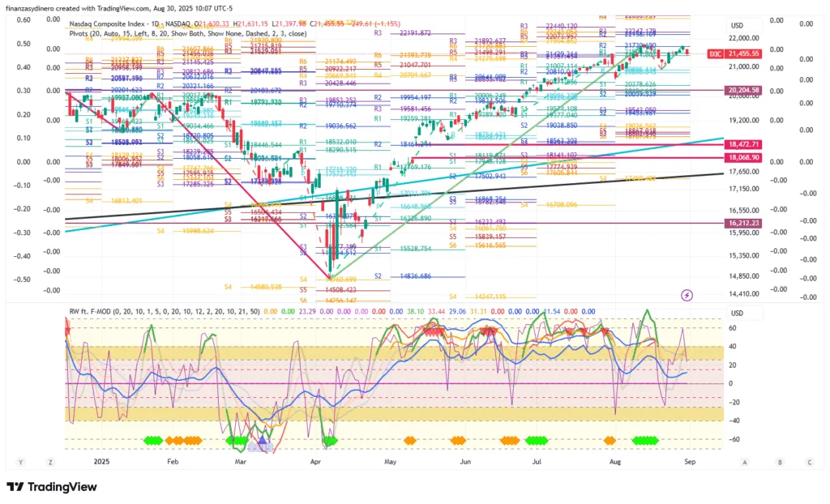830x504 pixels.
Task: Click 21,000.00 on the price scale
Action: pos(744,66)
